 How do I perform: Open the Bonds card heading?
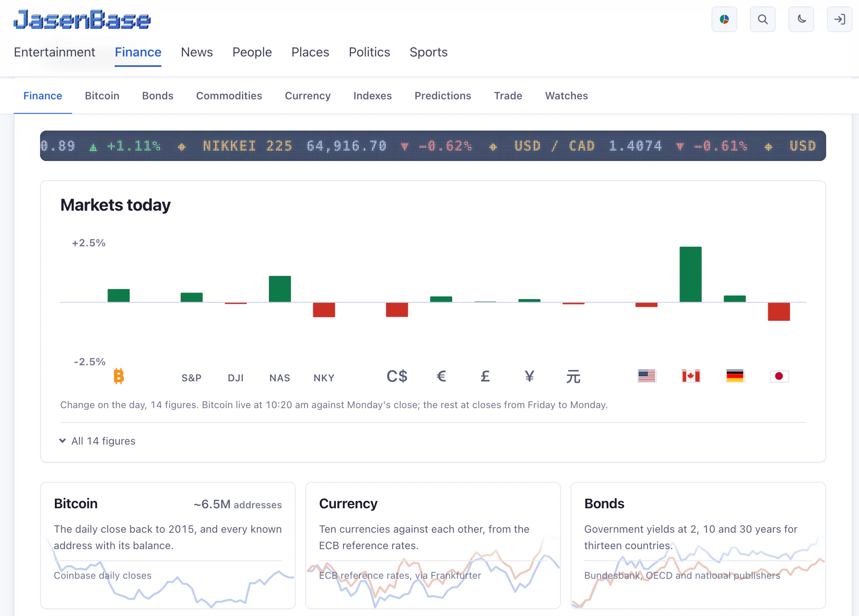[604, 503]
